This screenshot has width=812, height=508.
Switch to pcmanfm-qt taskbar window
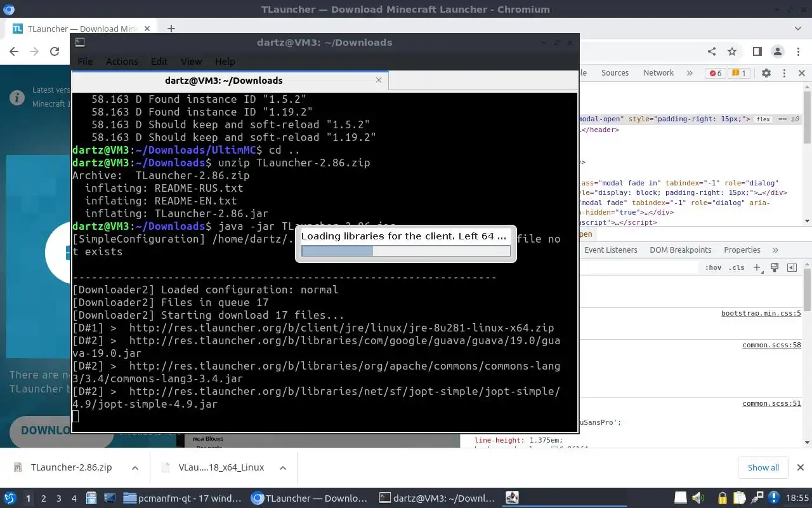coord(183,498)
